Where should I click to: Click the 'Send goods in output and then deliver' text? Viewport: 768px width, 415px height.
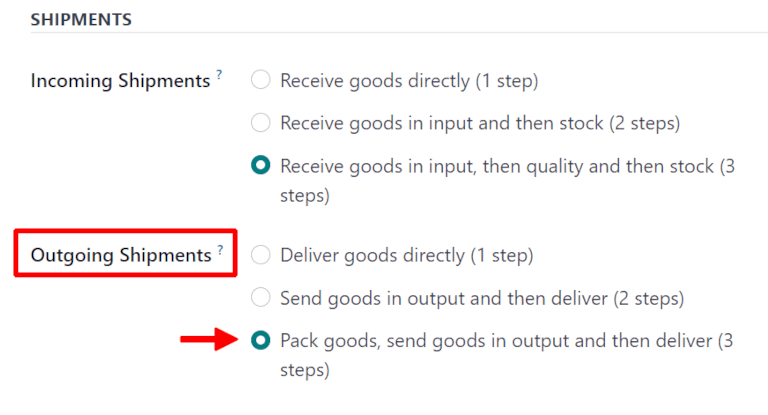pyautogui.click(x=482, y=298)
